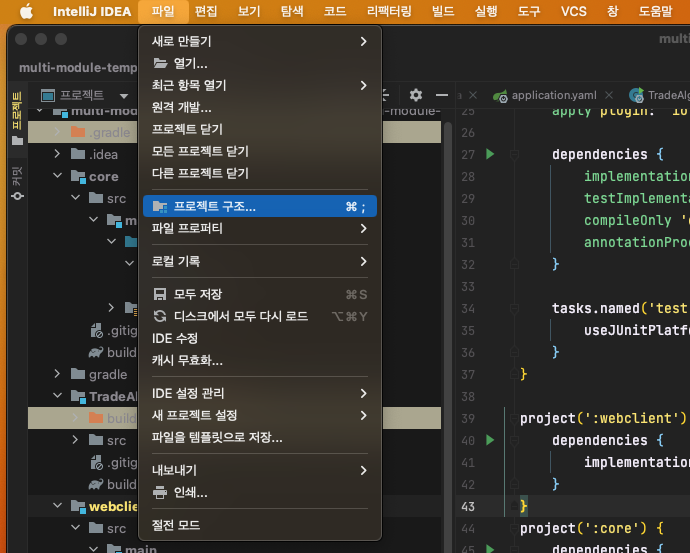Choose 열기... to open a file
Image resolution: width=690 pixels, height=553 pixels.
[x=260, y=63]
